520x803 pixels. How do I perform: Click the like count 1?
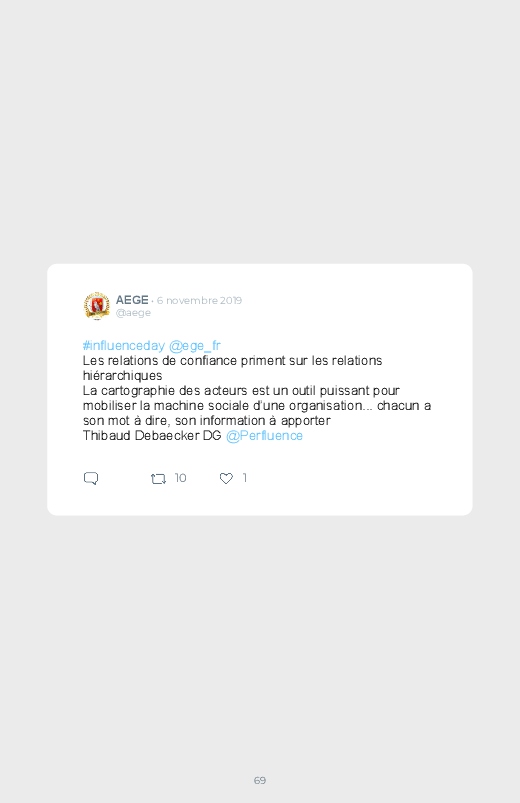coord(245,478)
